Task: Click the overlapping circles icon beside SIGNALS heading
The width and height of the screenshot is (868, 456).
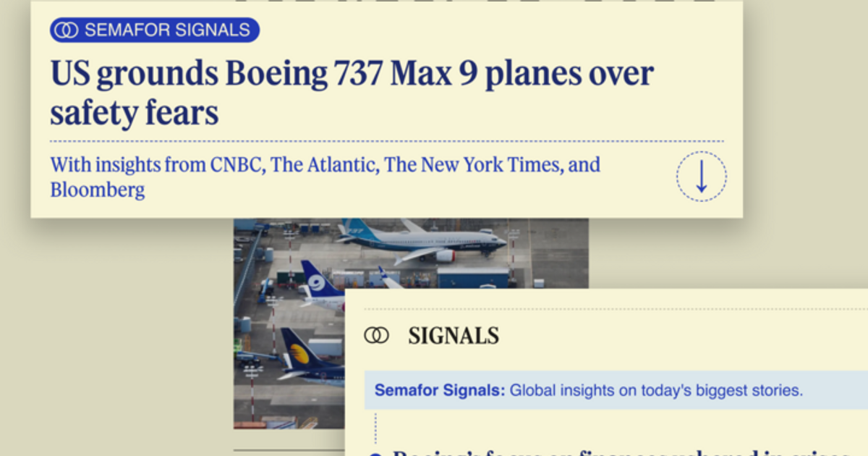Action: (376, 335)
